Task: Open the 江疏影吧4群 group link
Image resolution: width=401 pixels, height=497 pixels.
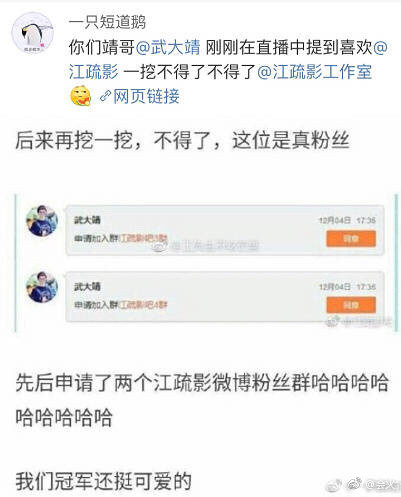Action: (x=143, y=305)
